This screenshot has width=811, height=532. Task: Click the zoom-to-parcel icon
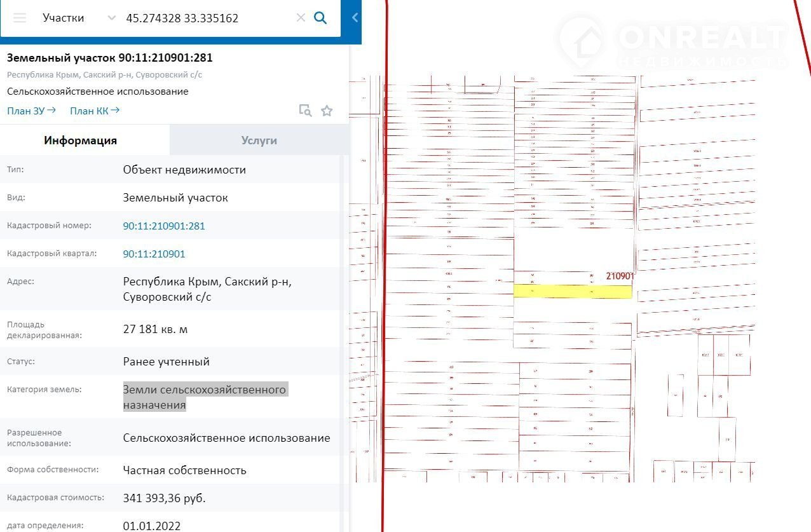pos(306,111)
